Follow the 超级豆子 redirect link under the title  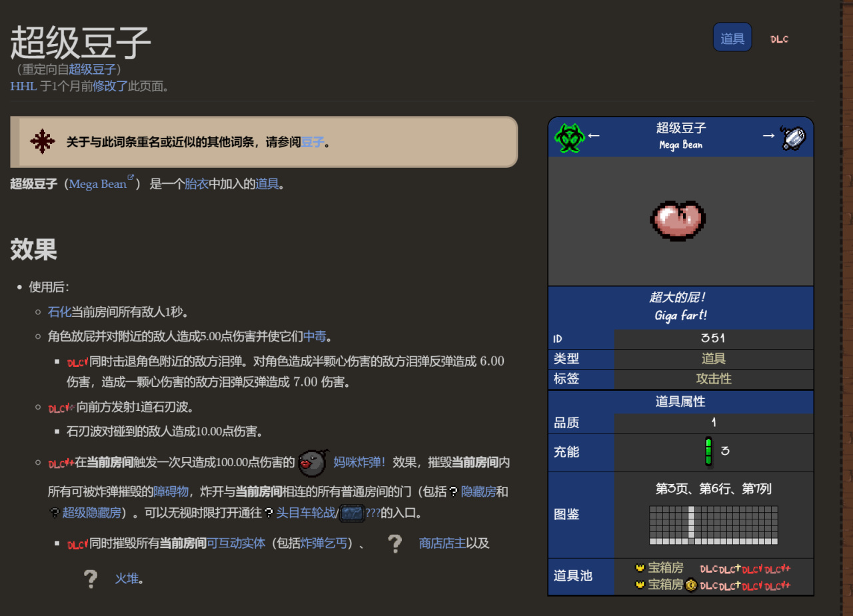pos(92,69)
